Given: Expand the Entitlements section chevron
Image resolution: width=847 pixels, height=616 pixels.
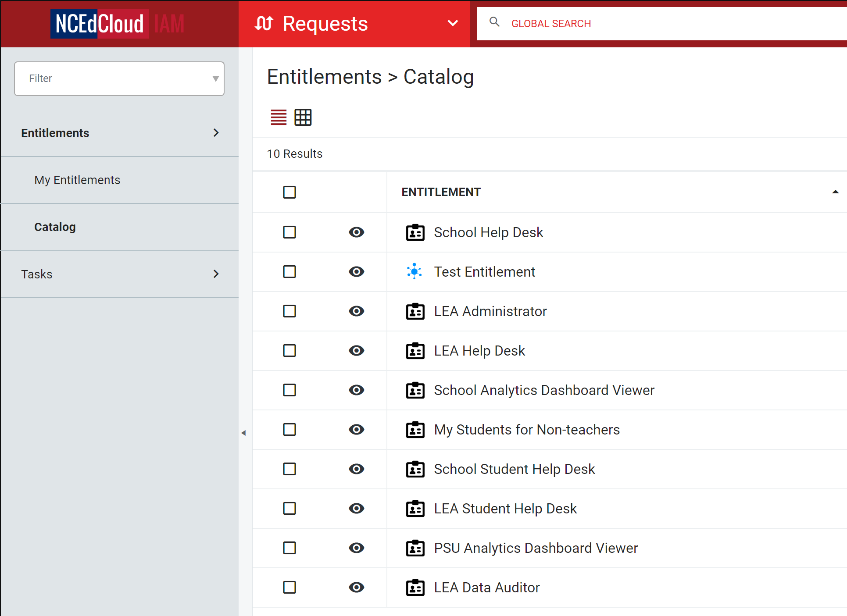Looking at the screenshot, I should [x=216, y=133].
